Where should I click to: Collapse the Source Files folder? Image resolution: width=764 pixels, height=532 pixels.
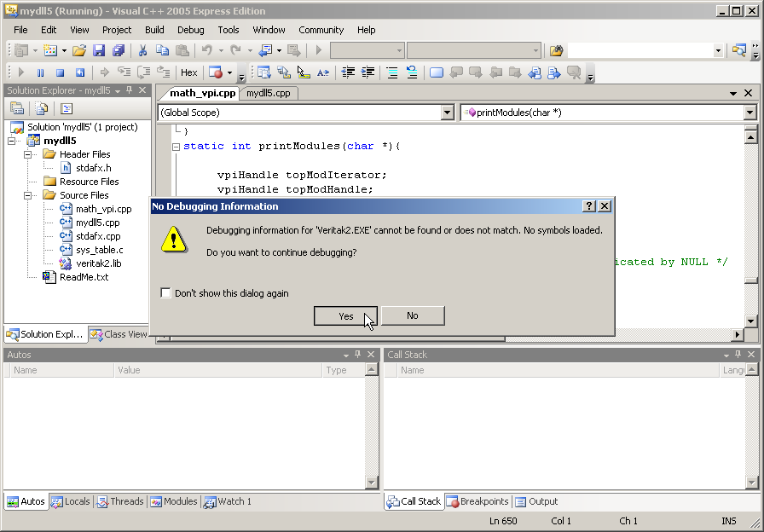[x=28, y=195]
